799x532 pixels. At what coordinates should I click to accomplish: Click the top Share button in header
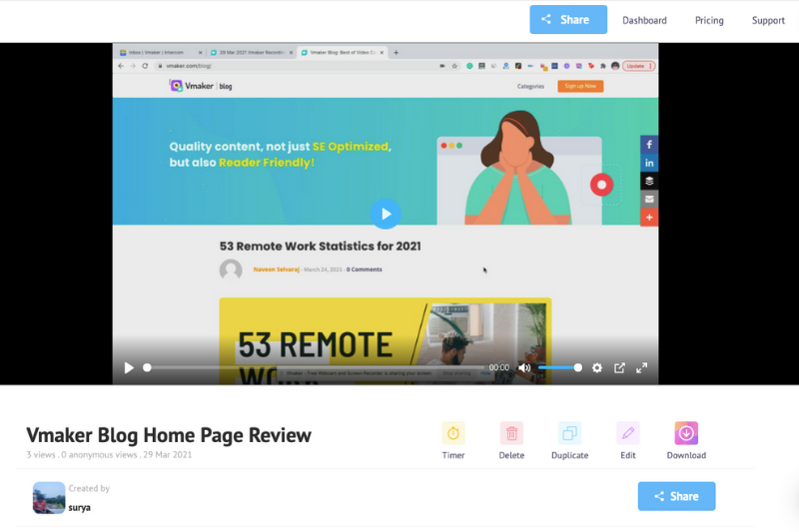pyautogui.click(x=568, y=20)
